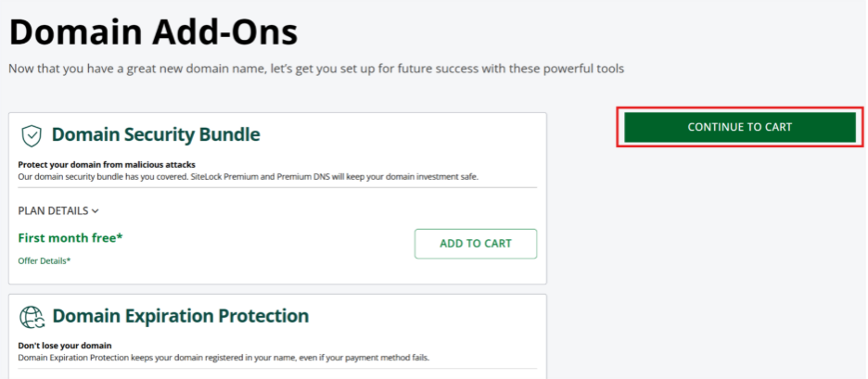The width and height of the screenshot is (868, 379).
Task: Click the globe icon for Expiration Protection
Action: pyautogui.click(x=32, y=317)
